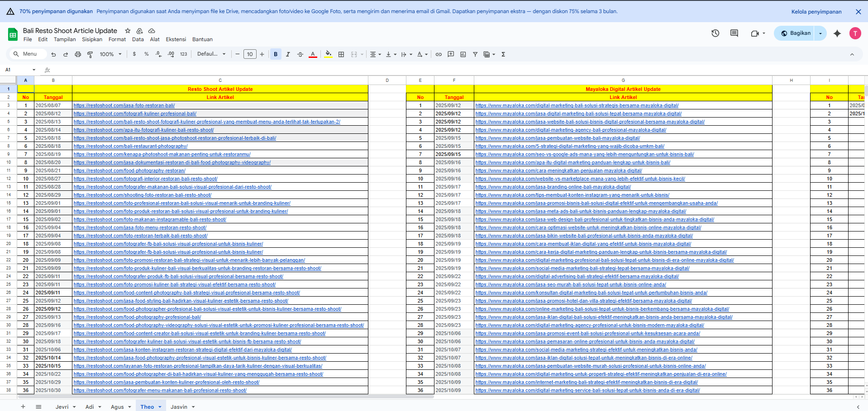Toggle strikethrough formatting
Screen dimensions: 868x411
(300, 54)
